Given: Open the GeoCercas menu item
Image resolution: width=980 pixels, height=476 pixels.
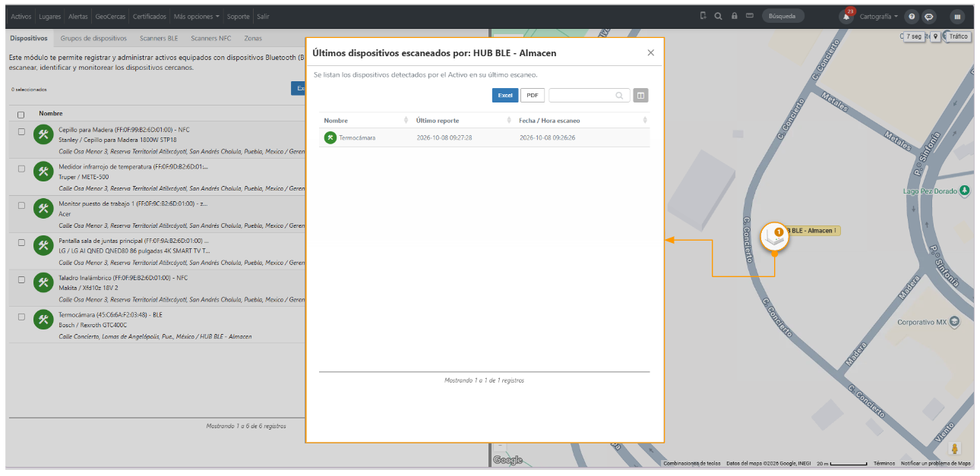Looking at the screenshot, I should click(x=109, y=16).
